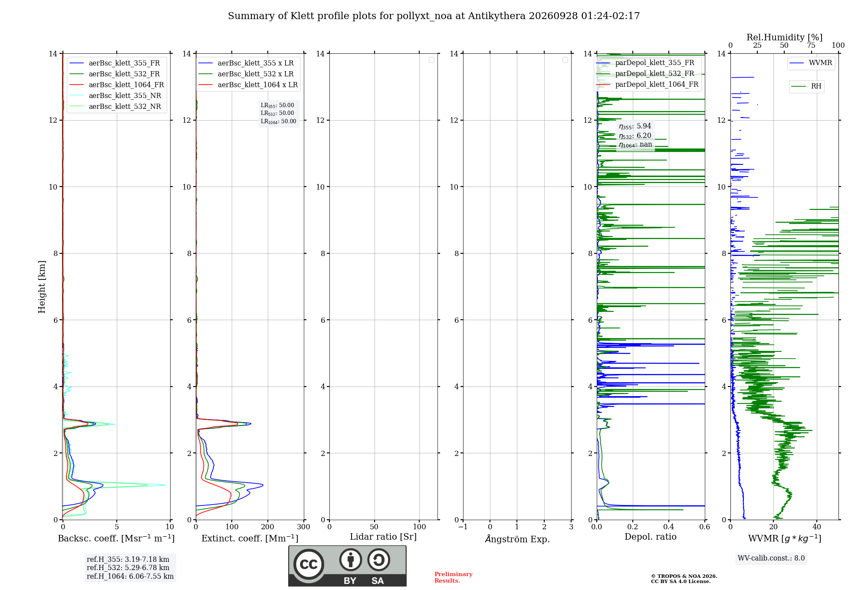Screen dimensions: 868x590
Task: Click the η355: 5.94 annotation
Action: click(635, 126)
